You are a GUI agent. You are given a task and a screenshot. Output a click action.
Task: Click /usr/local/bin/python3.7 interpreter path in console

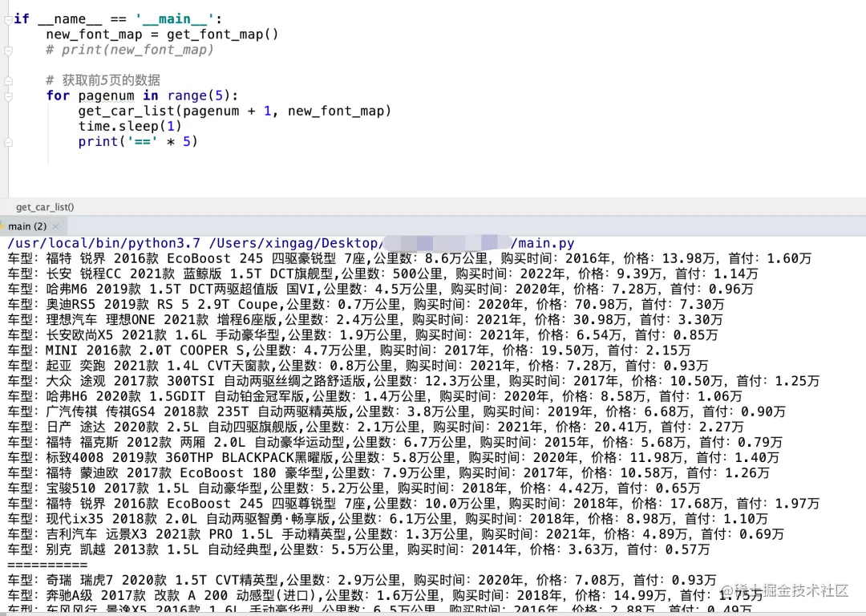(x=103, y=243)
